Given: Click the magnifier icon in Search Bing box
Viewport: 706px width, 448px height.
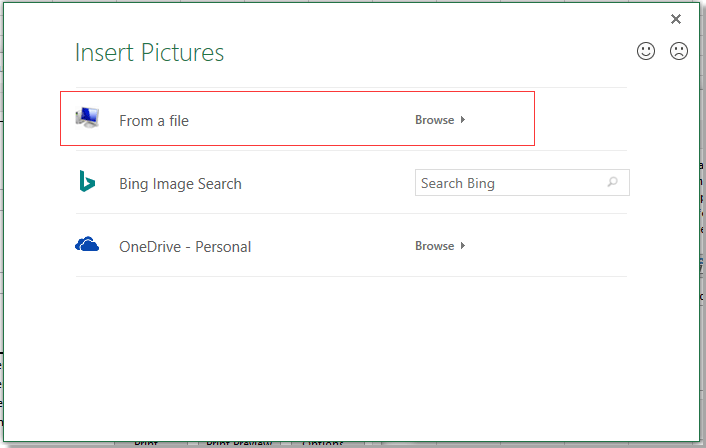Looking at the screenshot, I should click(612, 183).
